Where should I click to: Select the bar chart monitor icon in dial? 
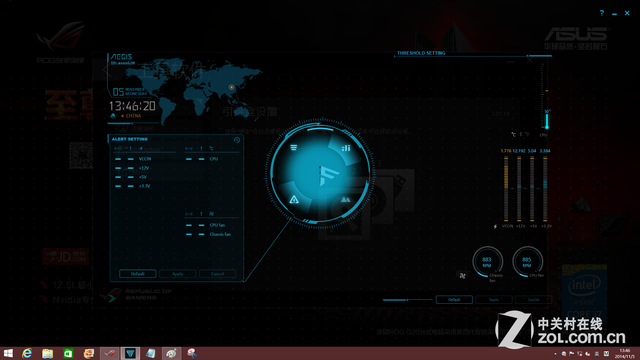[346, 148]
